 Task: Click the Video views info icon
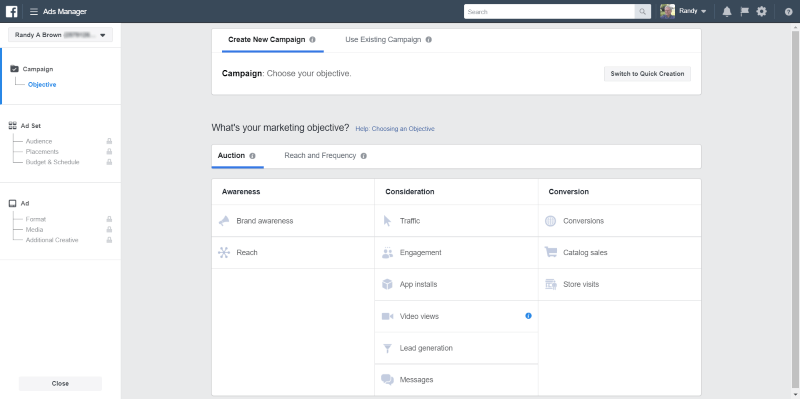[528, 316]
